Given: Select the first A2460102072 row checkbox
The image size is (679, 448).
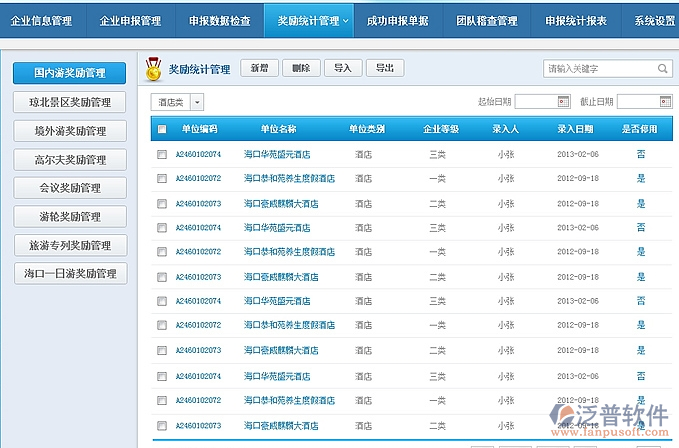Looking at the screenshot, I should click(162, 179).
